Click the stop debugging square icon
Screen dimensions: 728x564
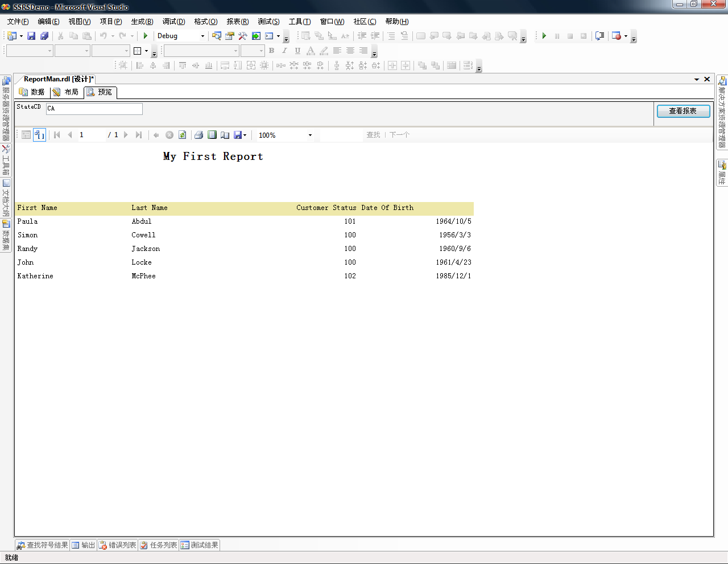(570, 36)
